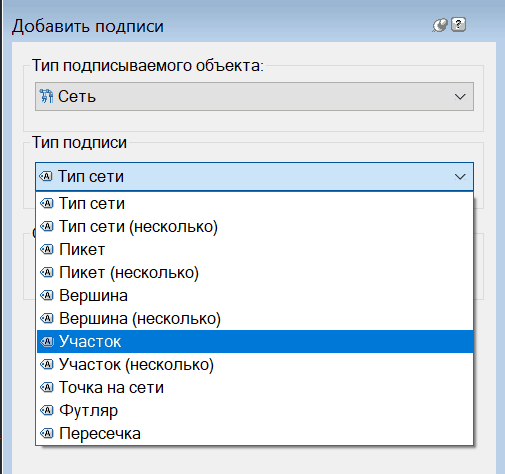
Task: Click the label icon next to Вершина
Action: 47,295
